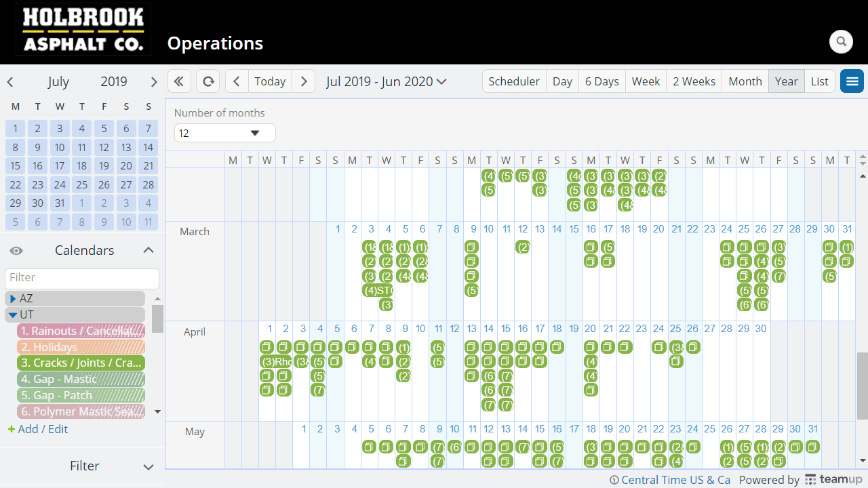Open the (4)ST event on March 3
This screenshot has width=868, height=488.
click(x=378, y=291)
